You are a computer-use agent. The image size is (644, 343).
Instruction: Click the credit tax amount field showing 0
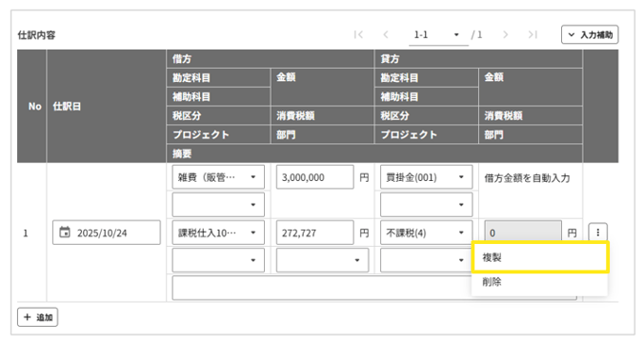point(523,232)
